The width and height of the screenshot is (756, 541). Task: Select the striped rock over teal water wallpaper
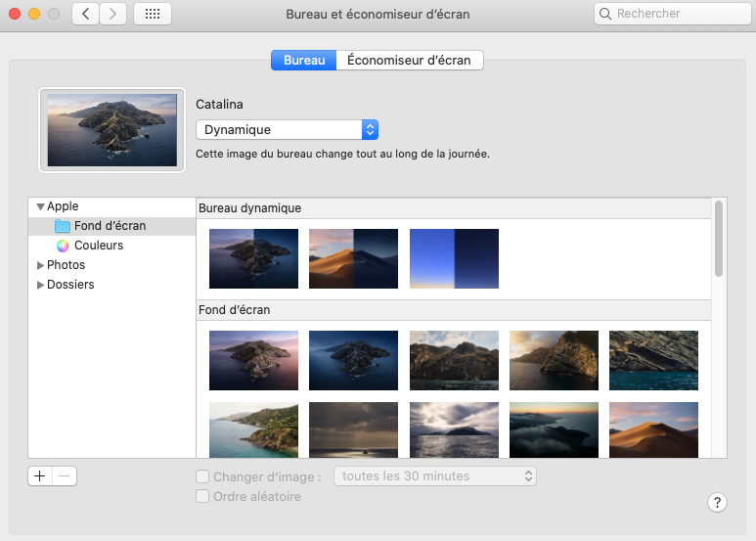[x=653, y=360]
